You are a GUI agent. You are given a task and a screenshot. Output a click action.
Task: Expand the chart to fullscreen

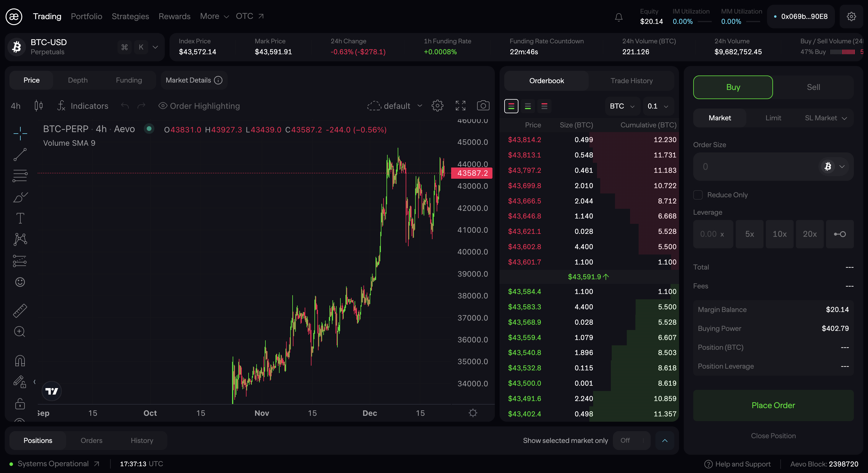tap(460, 105)
